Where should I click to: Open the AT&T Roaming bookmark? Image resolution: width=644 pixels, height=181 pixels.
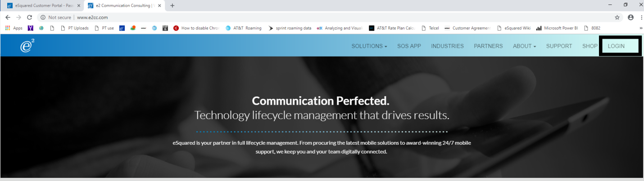(x=244, y=28)
